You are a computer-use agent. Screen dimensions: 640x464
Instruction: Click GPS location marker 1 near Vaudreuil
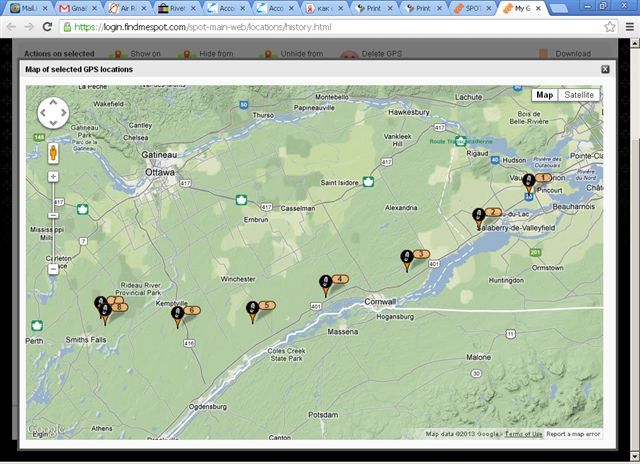pyautogui.click(x=530, y=183)
